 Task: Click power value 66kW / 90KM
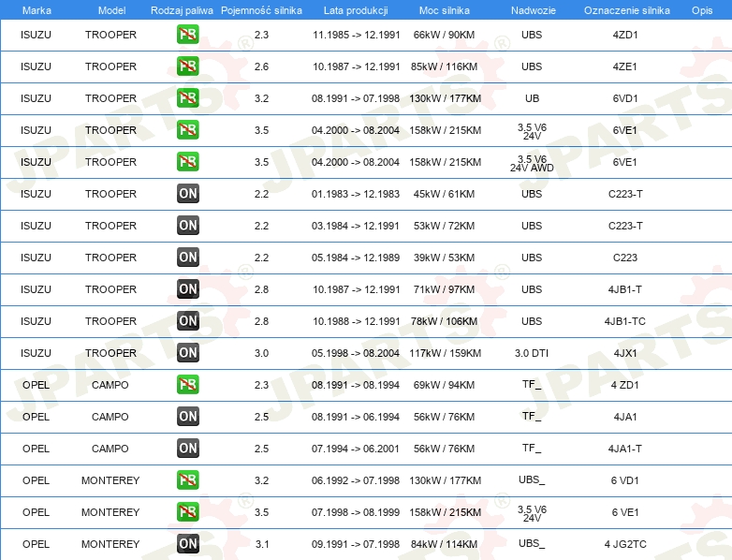444,35
